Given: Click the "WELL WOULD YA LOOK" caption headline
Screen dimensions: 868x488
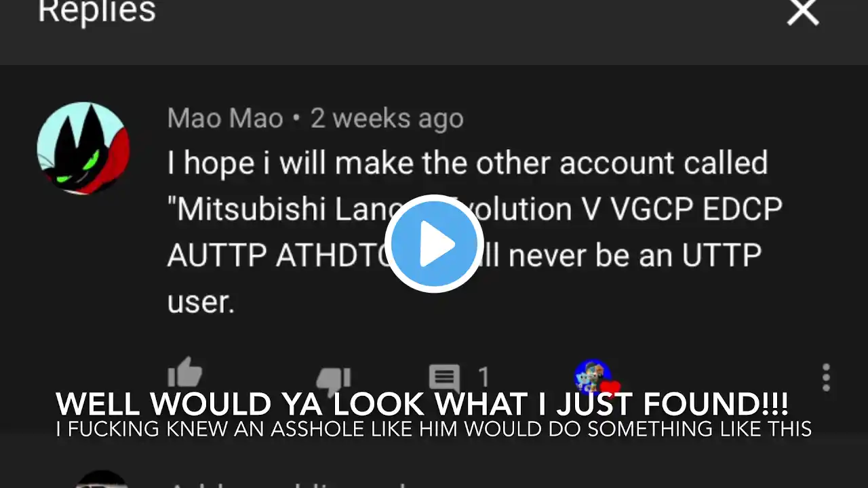Looking at the screenshot, I should pyautogui.click(x=422, y=405).
